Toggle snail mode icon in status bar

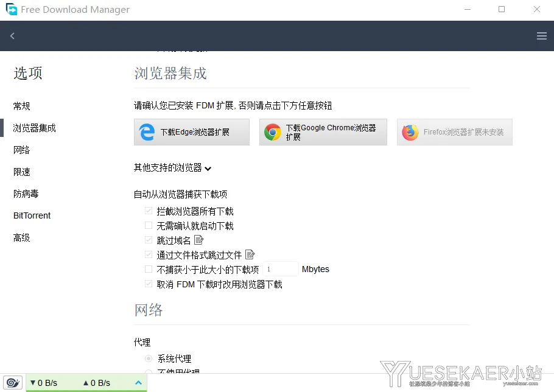tap(13, 383)
